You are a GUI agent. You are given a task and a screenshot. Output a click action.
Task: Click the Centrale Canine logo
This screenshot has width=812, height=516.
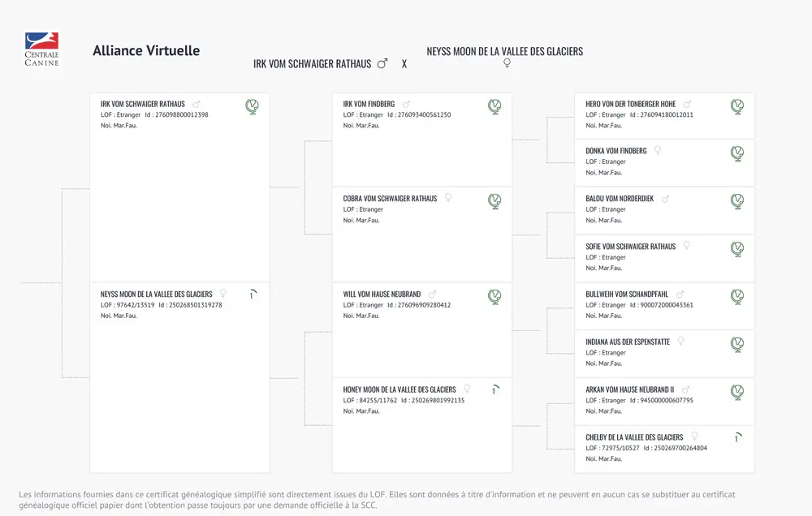point(42,49)
